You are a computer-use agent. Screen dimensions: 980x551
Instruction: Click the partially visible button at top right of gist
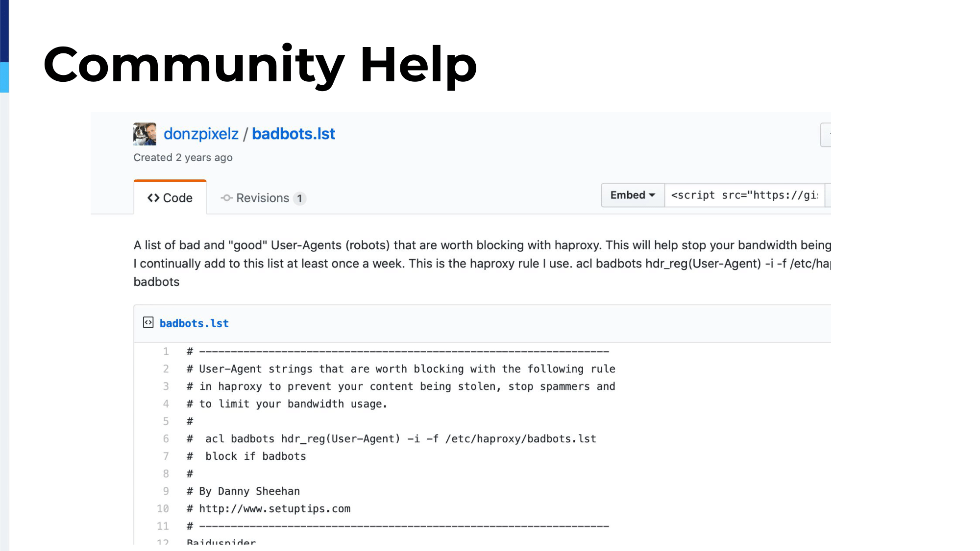click(826, 135)
